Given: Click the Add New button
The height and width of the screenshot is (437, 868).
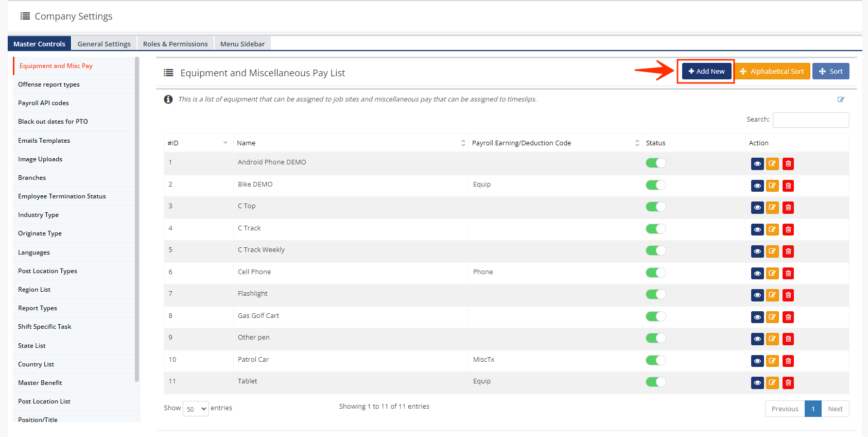Looking at the screenshot, I should [x=706, y=71].
